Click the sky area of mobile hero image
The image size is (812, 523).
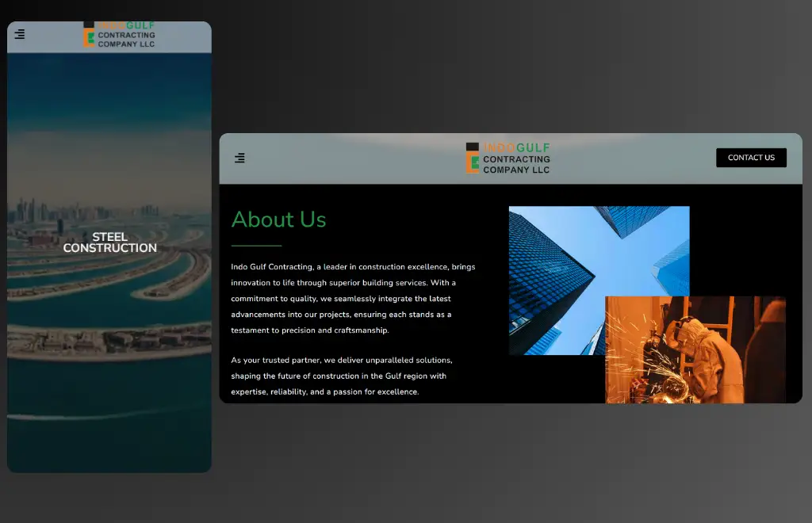pyautogui.click(x=109, y=119)
